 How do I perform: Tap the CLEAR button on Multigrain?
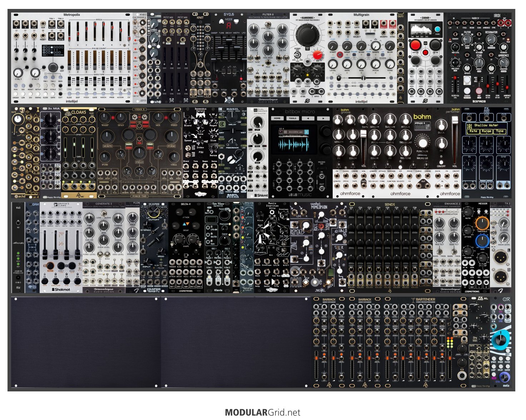[339, 86]
